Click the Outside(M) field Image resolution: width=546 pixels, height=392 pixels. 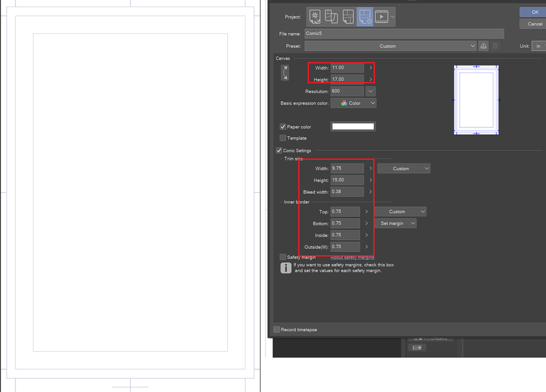tap(345, 247)
